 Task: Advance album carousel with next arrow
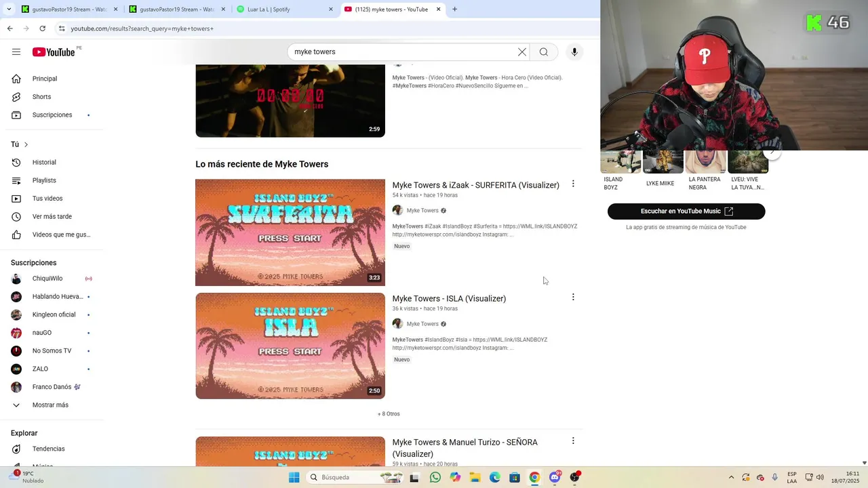click(x=772, y=152)
